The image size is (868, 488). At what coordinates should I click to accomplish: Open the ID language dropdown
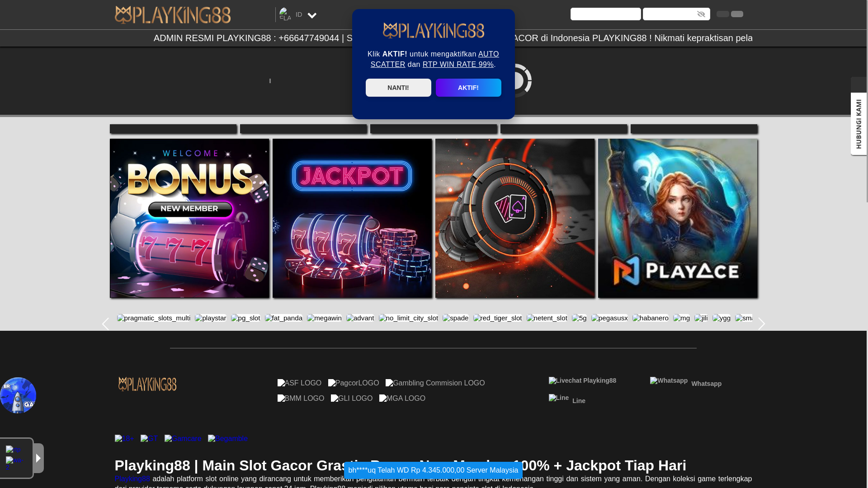click(x=298, y=15)
